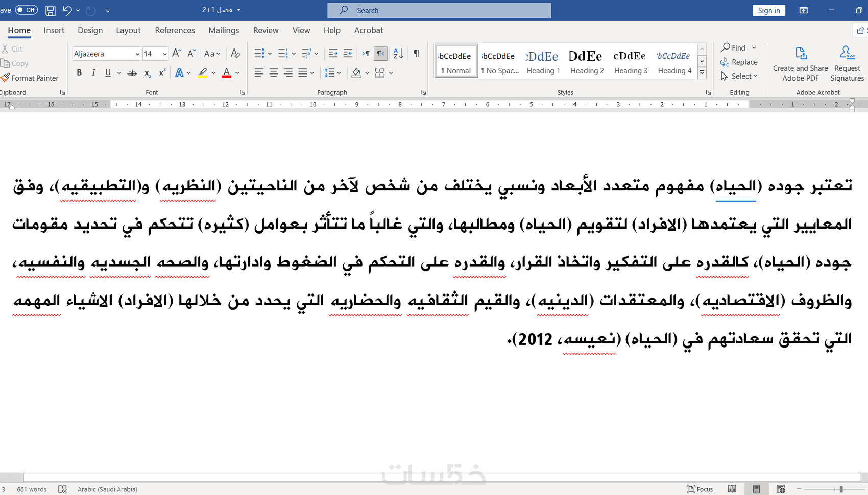868x495 pixels.
Task: Click the zoom slider handle
Action: coord(841,489)
